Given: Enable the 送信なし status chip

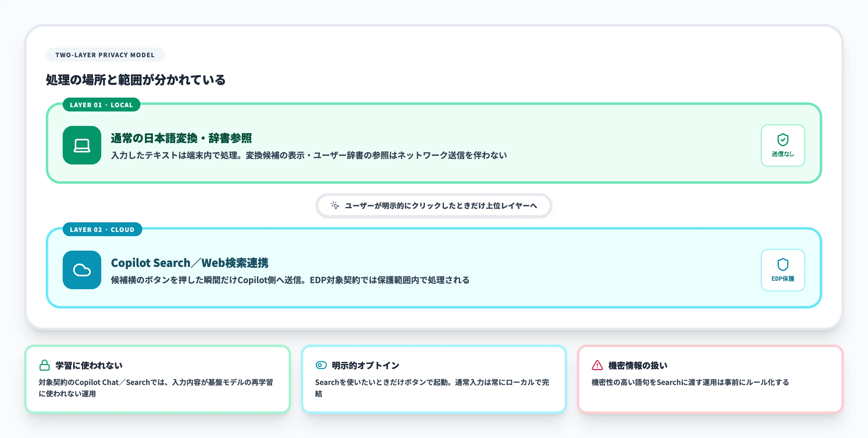Looking at the screenshot, I should click(782, 145).
